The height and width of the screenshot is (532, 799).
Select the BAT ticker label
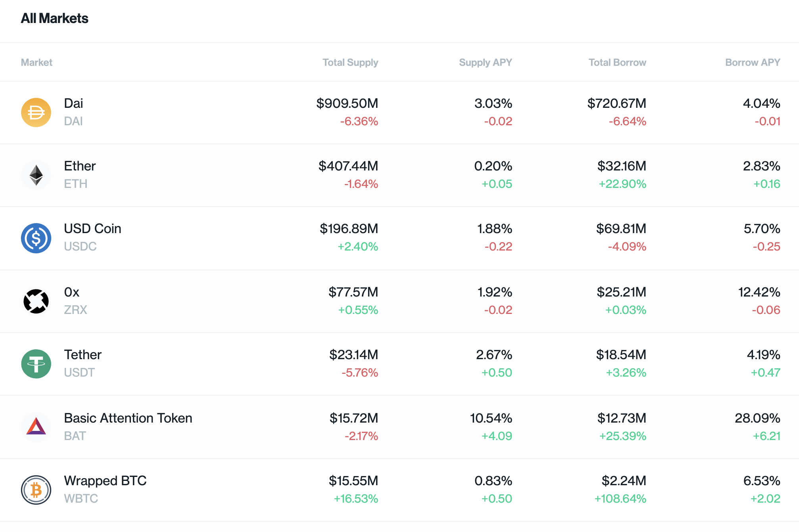pyautogui.click(x=75, y=436)
